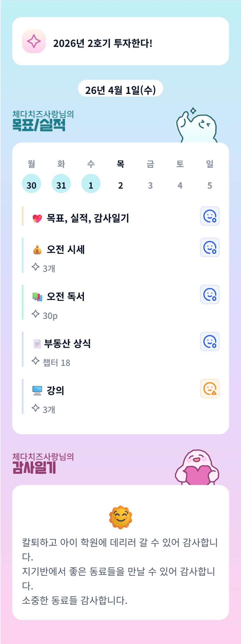Select Saturday the 4th in week strip
This screenshot has width=241, height=644.
tap(180, 185)
